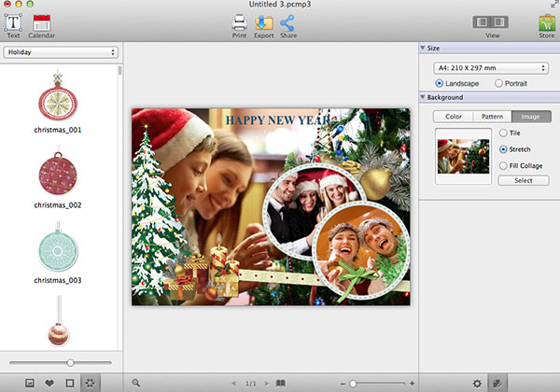
Task: Open the heart-shaped masks panel
Action: tap(49, 383)
